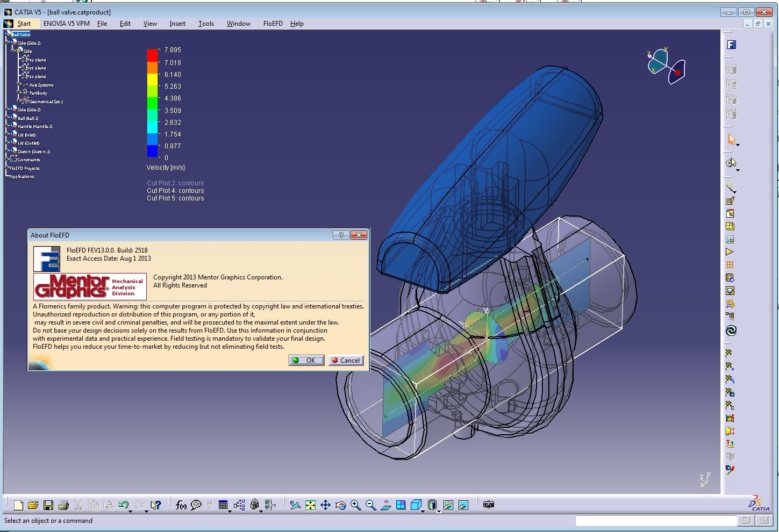The width and height of the screenshot is (779, 532).
Task: Click the FloEFD Run play-arrow icon
Action: 730,252
